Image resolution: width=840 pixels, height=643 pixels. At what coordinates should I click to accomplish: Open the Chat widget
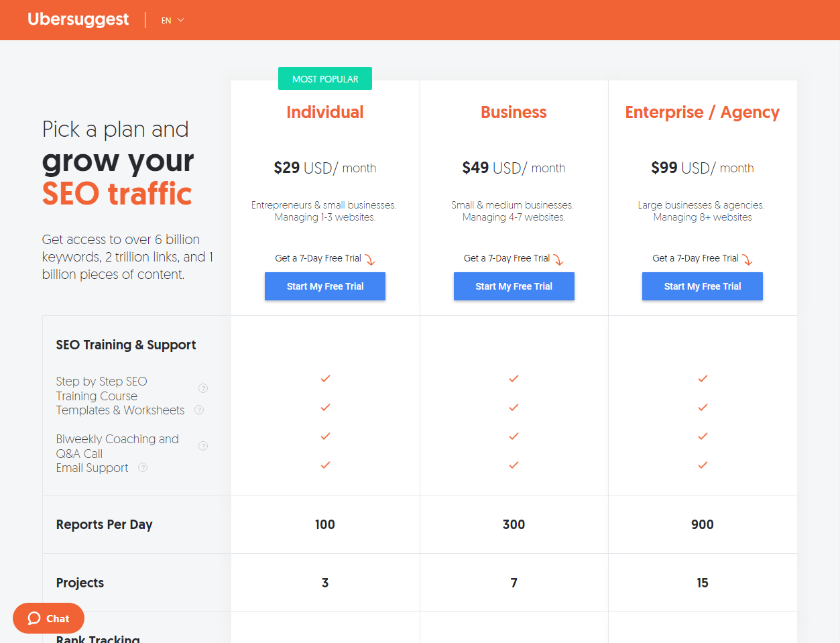click(x=48, y=618)
